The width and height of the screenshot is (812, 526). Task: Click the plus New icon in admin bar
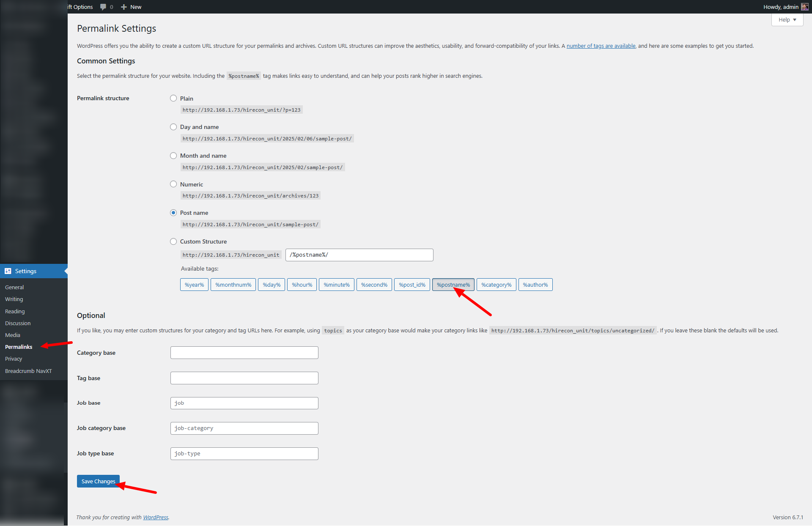tap(124, 7)
